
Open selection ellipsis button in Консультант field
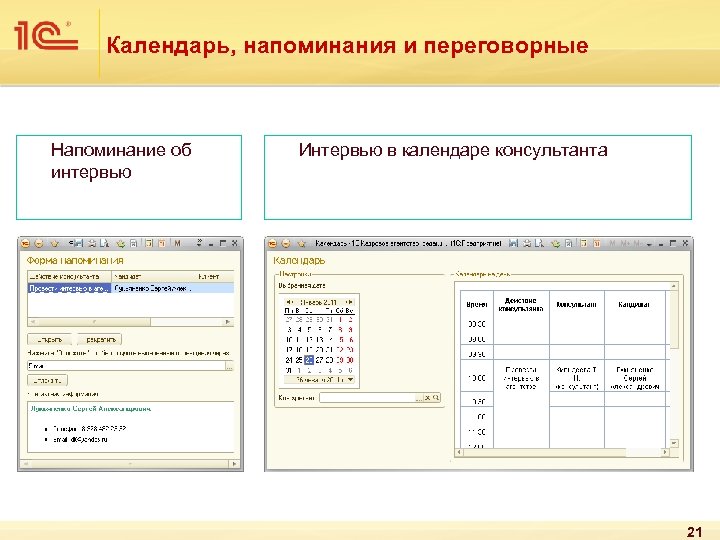click(419, 398)
